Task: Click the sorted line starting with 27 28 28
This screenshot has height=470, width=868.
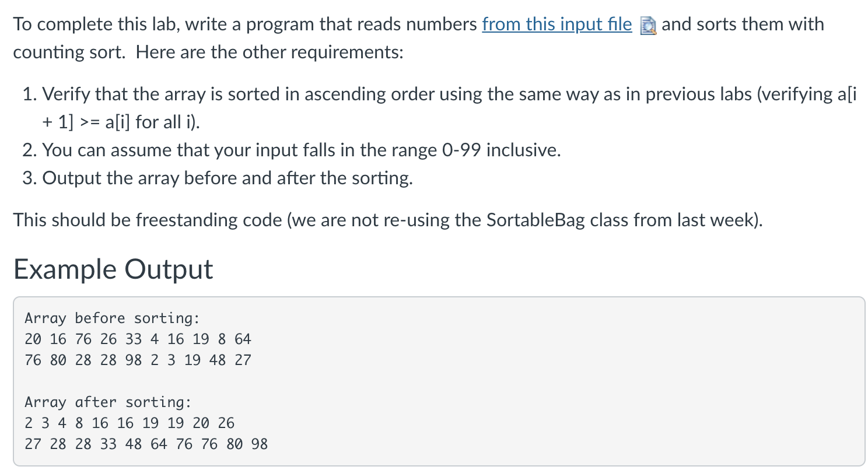Action: (x=146, y=444)
